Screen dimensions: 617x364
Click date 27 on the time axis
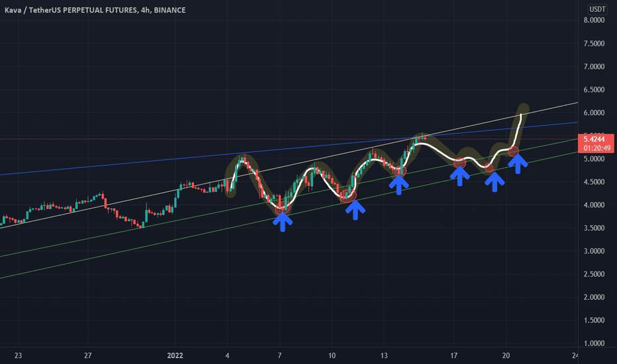point(88,356)
